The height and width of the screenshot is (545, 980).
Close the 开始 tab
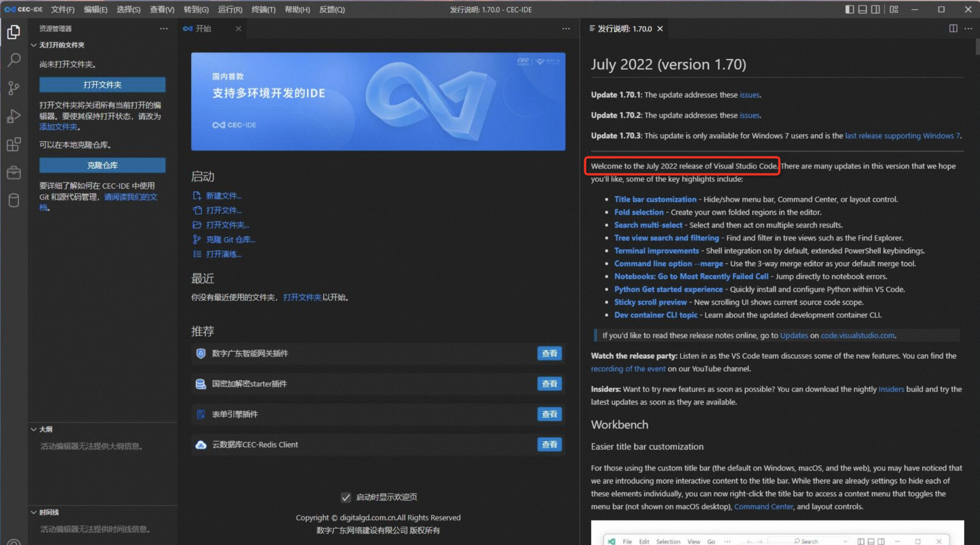[x=238, y=29]
